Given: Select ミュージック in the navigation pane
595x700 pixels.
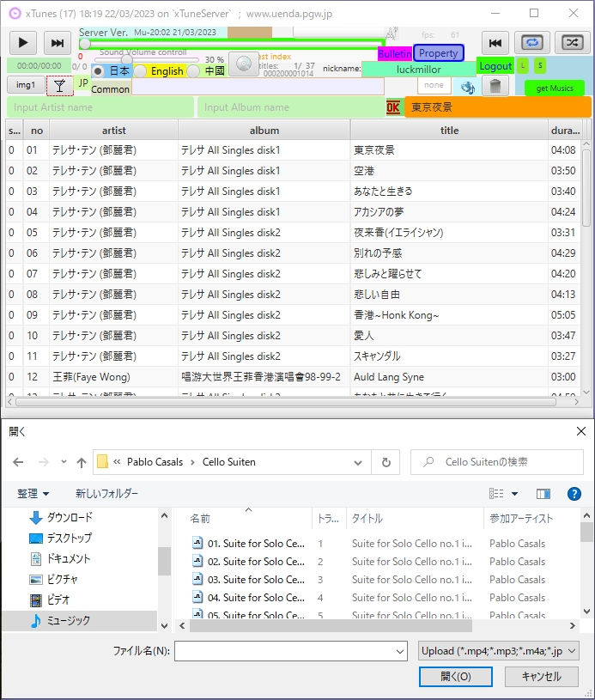Looking at the screenshot, I should (x=67, y=620).
